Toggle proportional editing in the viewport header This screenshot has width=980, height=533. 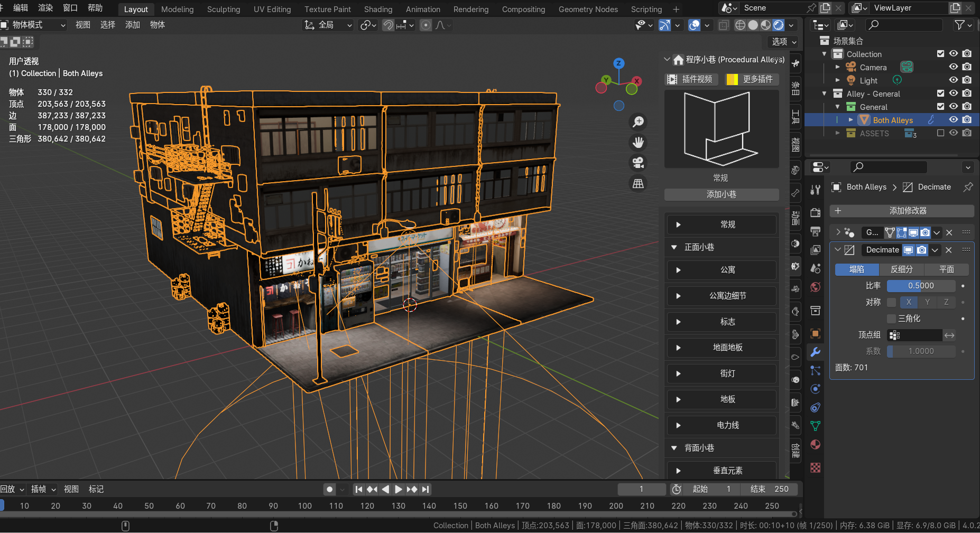pyautogui.click(x=426, y=25)
